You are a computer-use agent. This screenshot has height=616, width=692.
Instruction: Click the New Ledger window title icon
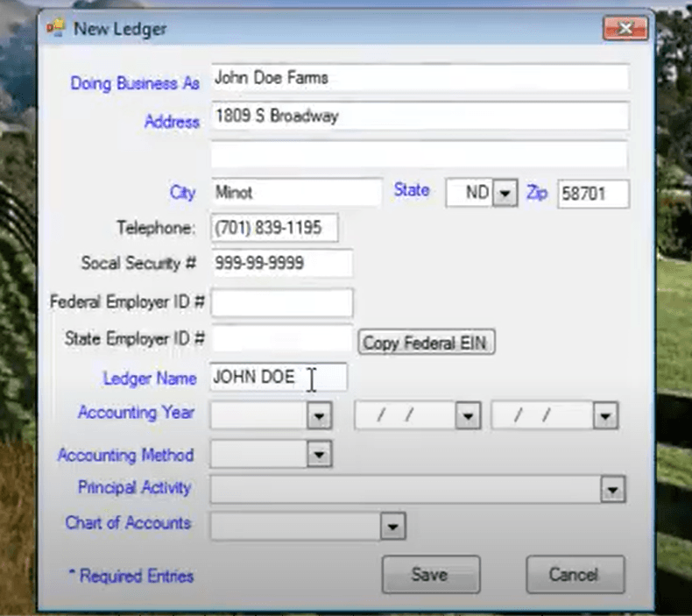pyautogui.click(x=55, y=28)
